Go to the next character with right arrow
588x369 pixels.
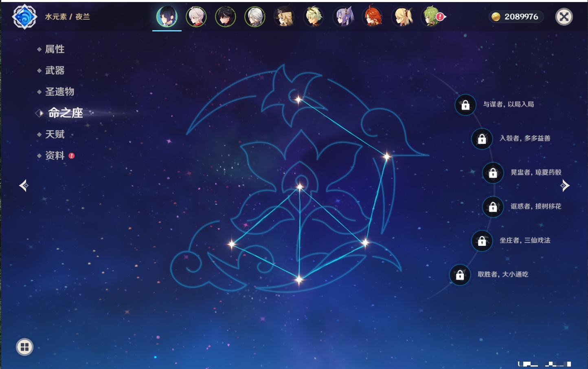(x=564, y=186)
